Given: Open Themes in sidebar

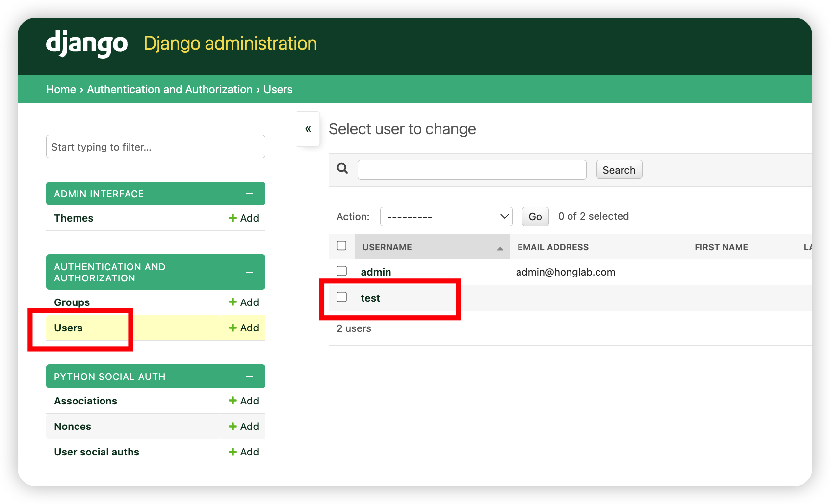Looking at the screenshot, I should [x=74, y=218].
